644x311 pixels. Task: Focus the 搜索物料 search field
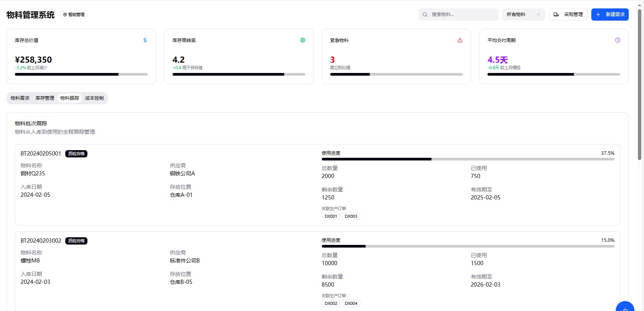tap(463, 15)
